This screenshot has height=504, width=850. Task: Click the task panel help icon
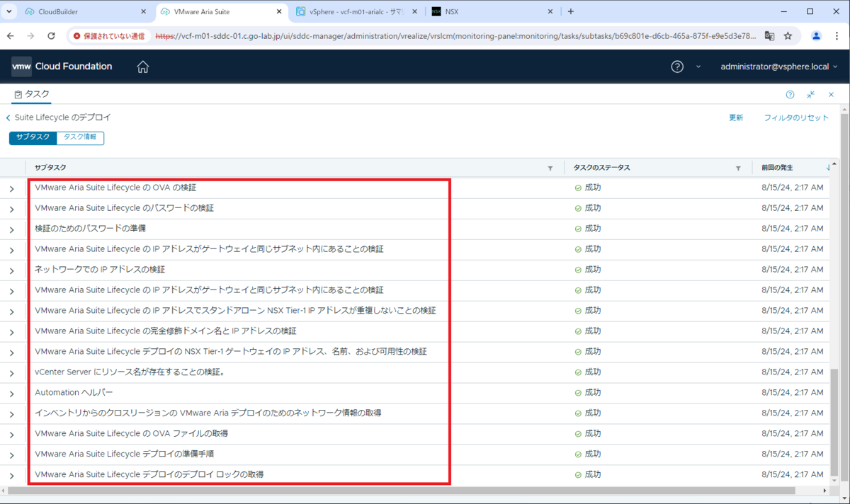coord(790,94)
